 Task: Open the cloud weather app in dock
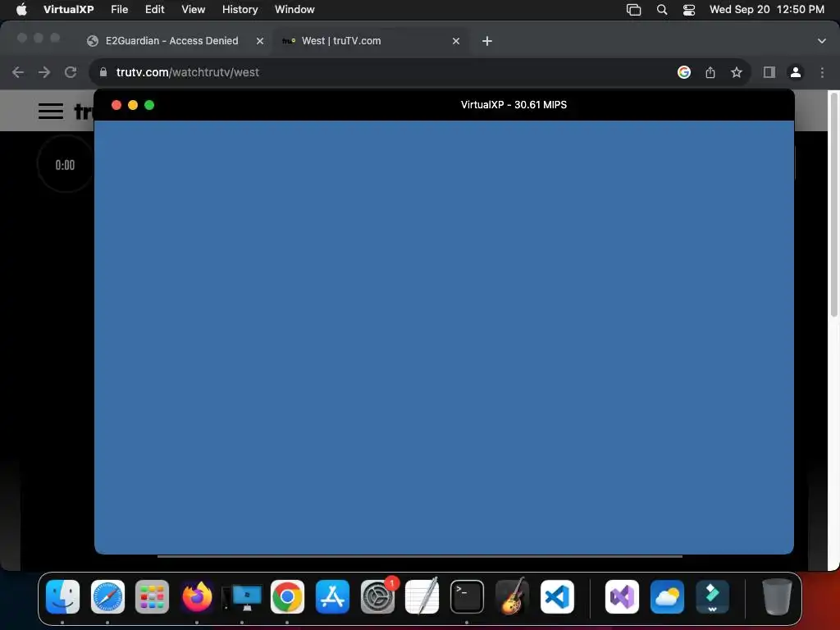pos(667,596)
